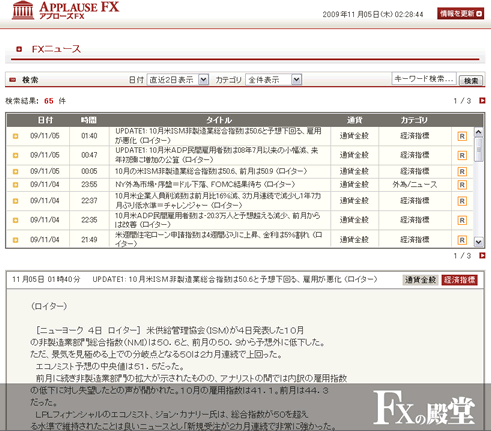Click the R icon on the 00:47 row
Viewport: 491px width, 431px height.
[462, 155]
